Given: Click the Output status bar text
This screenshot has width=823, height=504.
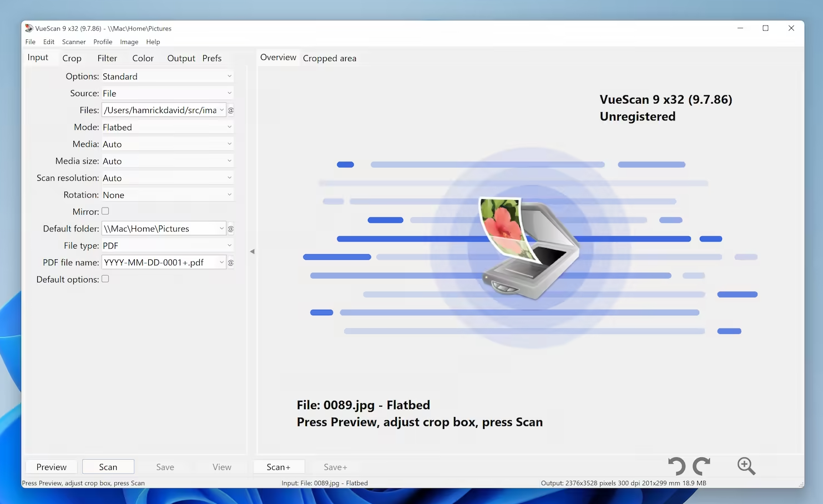Looking at the screenshot, I should [x=624, y=483].
